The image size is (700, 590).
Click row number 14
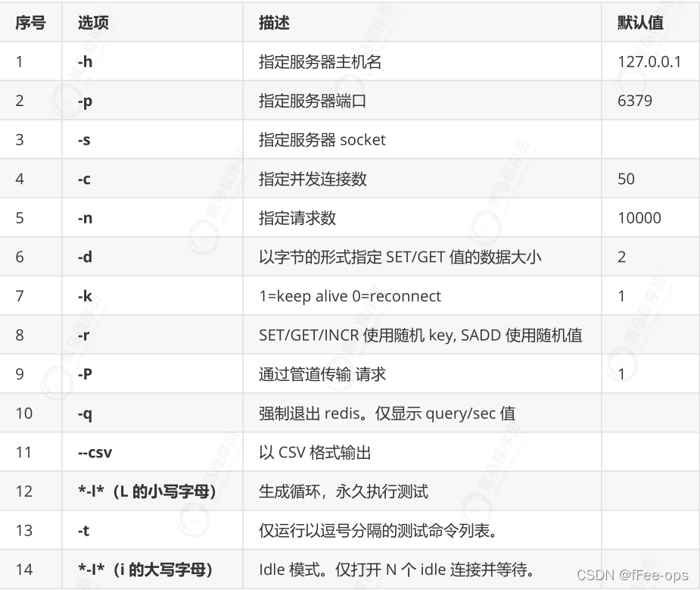pos(24,570)
